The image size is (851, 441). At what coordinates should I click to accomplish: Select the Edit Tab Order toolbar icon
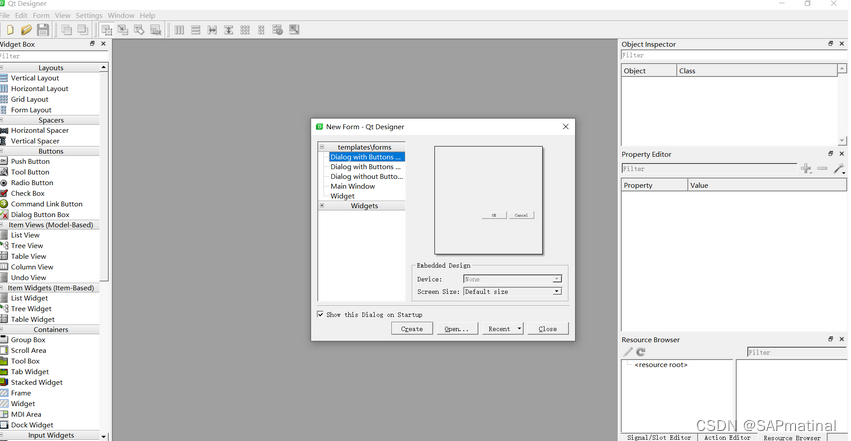[x=156, y=30]
